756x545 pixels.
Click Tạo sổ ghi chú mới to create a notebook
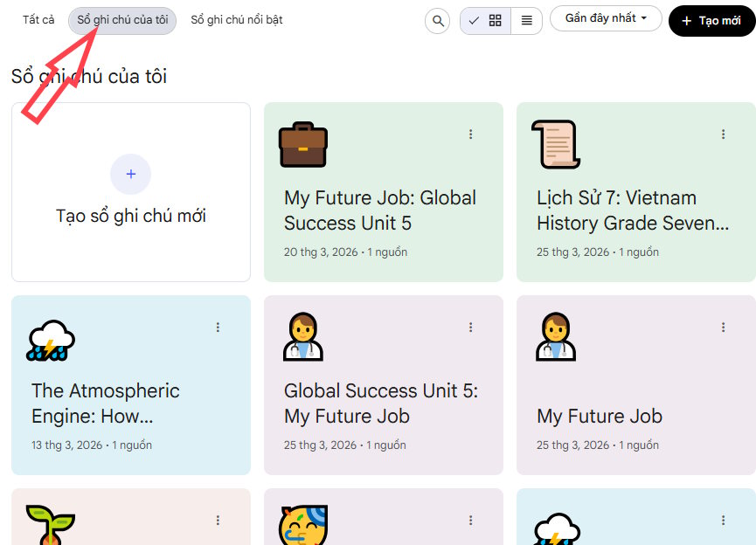coord(130,215)
